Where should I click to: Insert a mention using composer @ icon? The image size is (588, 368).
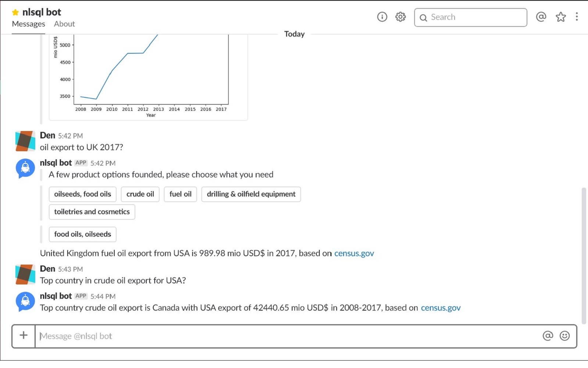548,336
